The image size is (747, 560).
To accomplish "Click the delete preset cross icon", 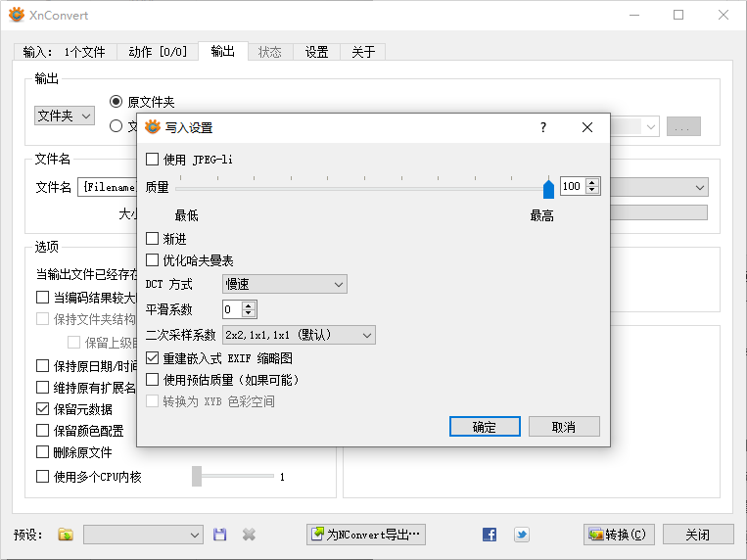I will pyautogui.click(x=249, y=535).
